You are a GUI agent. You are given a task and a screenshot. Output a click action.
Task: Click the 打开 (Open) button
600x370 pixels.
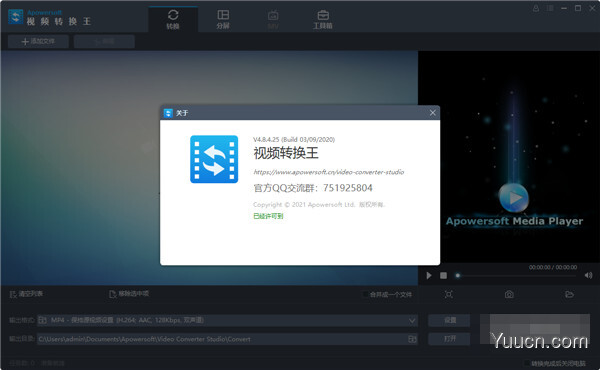tap(449, 339)
